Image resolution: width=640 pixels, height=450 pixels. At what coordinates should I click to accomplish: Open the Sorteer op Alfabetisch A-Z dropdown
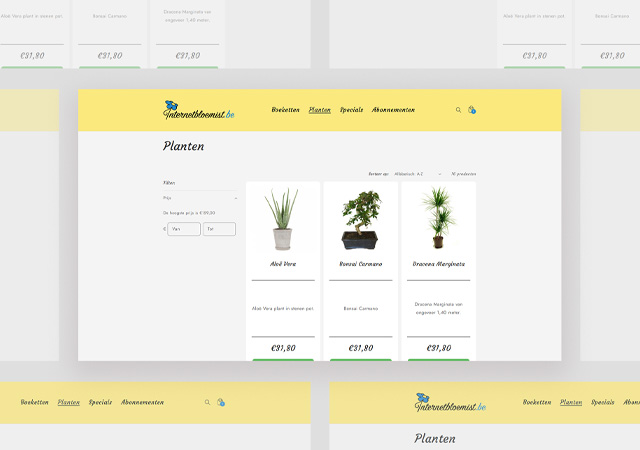pos(418,174)
